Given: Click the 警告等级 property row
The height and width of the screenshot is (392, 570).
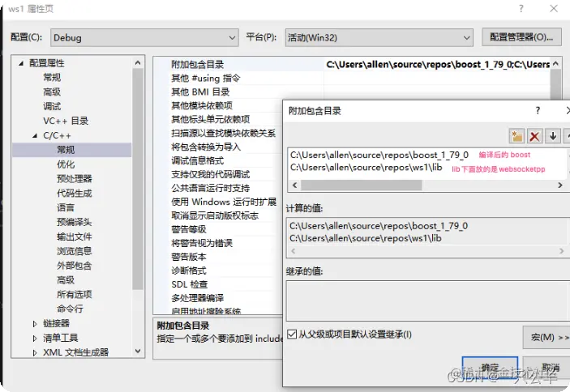Looking at the screenshot, I should [x=189, y=229].
